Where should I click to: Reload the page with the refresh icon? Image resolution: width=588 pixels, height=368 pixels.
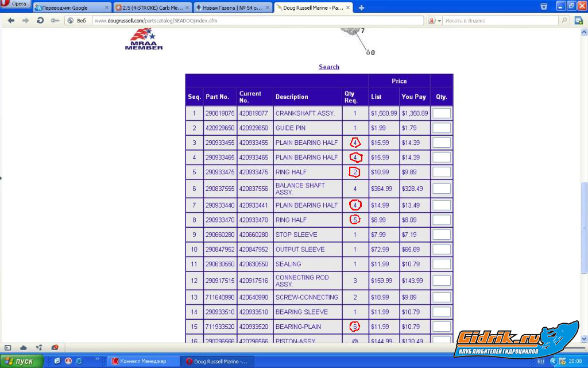[40, 20]
